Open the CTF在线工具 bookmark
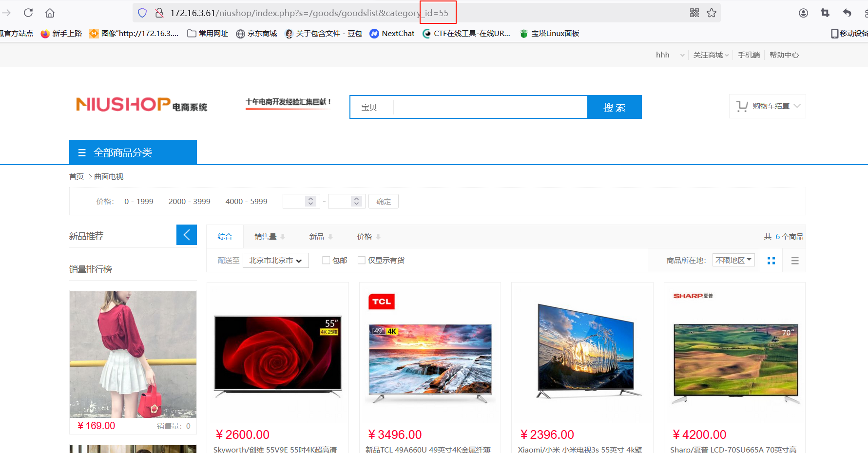 coord(466,33)
